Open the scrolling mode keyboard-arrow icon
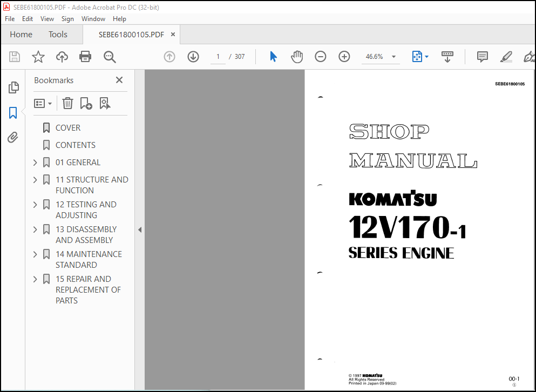The height and width of the screenshot is (392, 536). (x=447, y=57)
